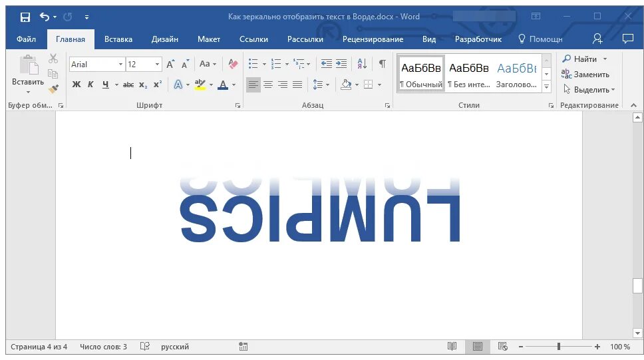Align text left

253,85
